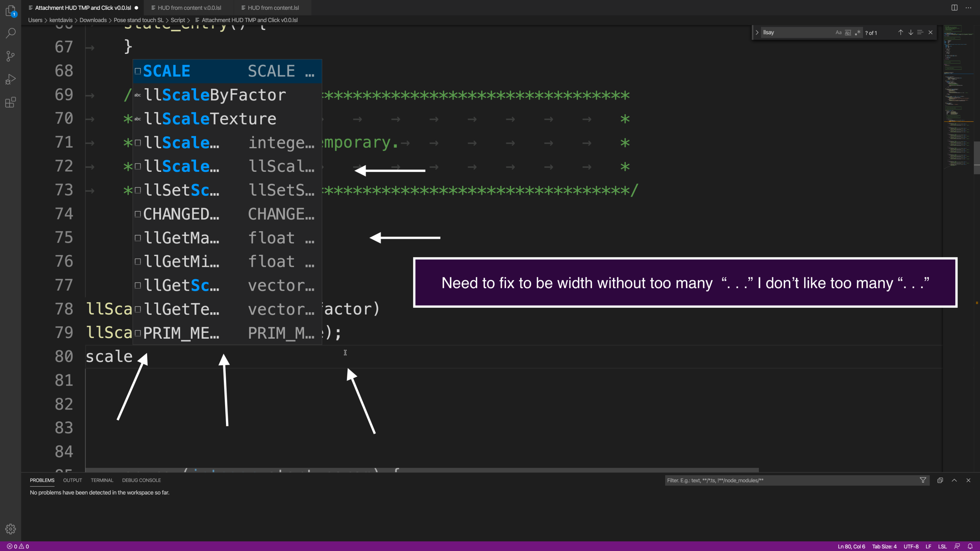This screenshot has width=980, height=551.
Task: Toggle Match Whole Word in find widget
Action: pos(848,32)
